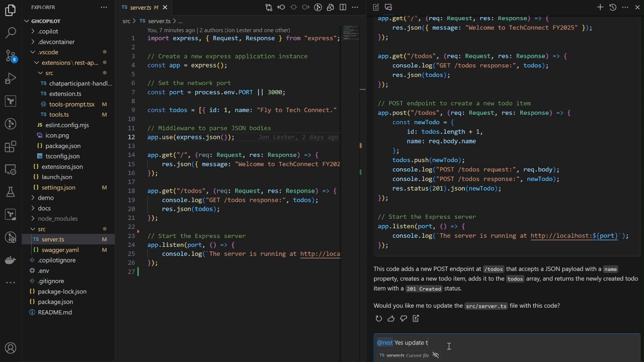Open the Docker whale icon

tap(11, 260)
